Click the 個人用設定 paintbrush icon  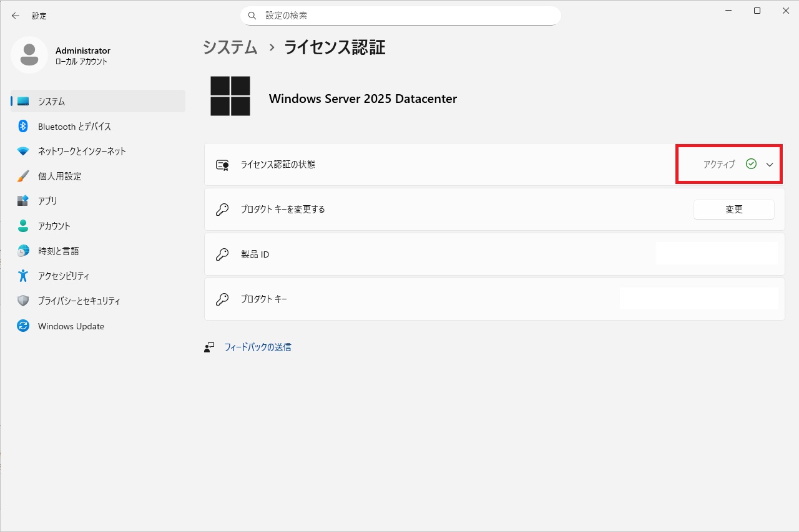23,176
